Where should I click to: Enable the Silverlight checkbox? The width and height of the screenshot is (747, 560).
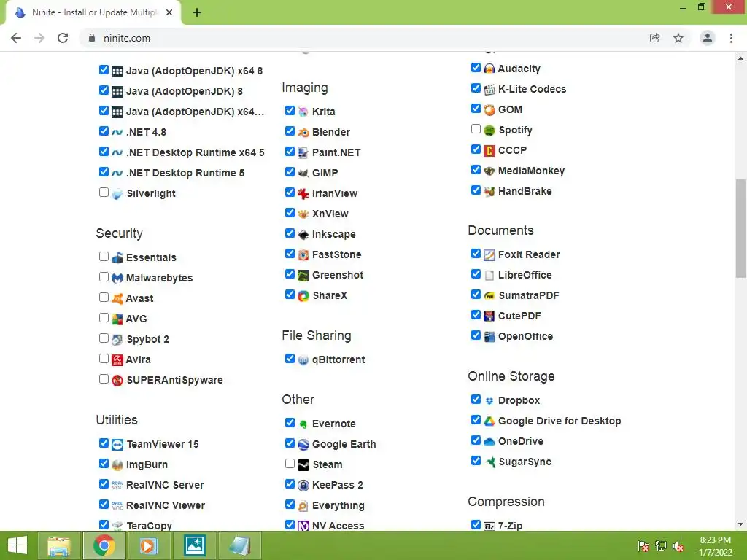coord(104,192)
